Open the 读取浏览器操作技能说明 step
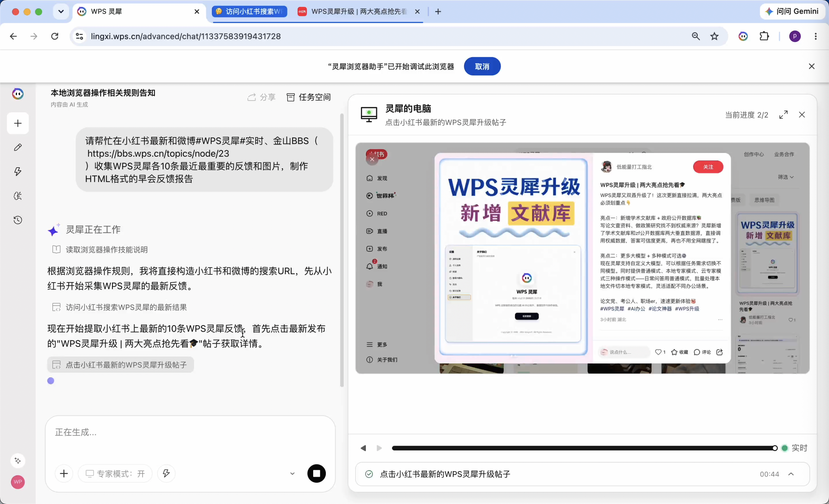Viewport: 829px width, 504px height. 100,249
